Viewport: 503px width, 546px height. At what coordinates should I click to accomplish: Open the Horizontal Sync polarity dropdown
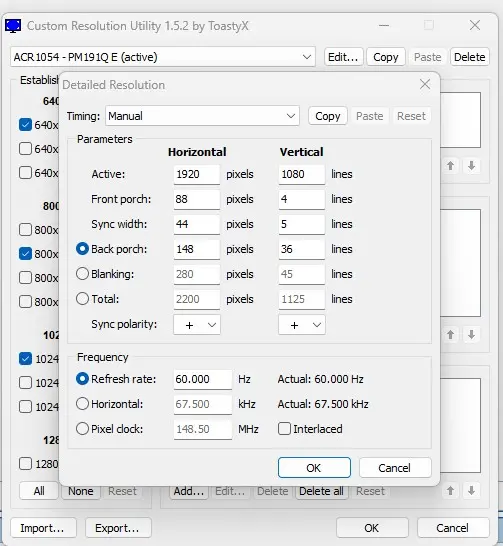pos(197,325)
